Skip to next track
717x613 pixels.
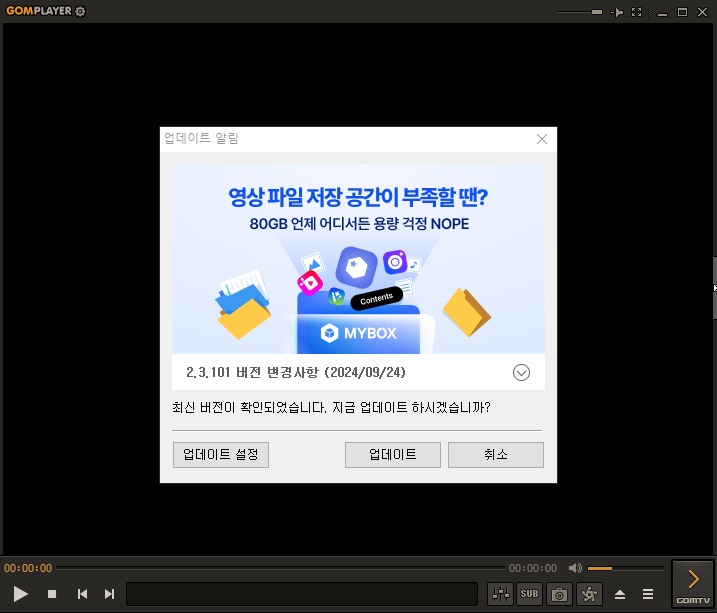[109, 594]
